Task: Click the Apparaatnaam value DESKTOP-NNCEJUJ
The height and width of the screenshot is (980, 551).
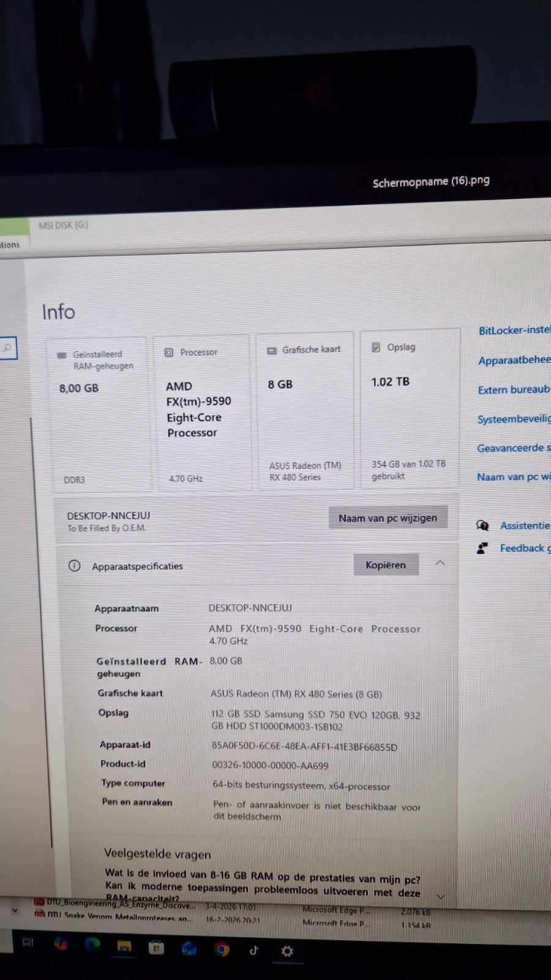Action: pyautogui.click(x=250, y=608)
